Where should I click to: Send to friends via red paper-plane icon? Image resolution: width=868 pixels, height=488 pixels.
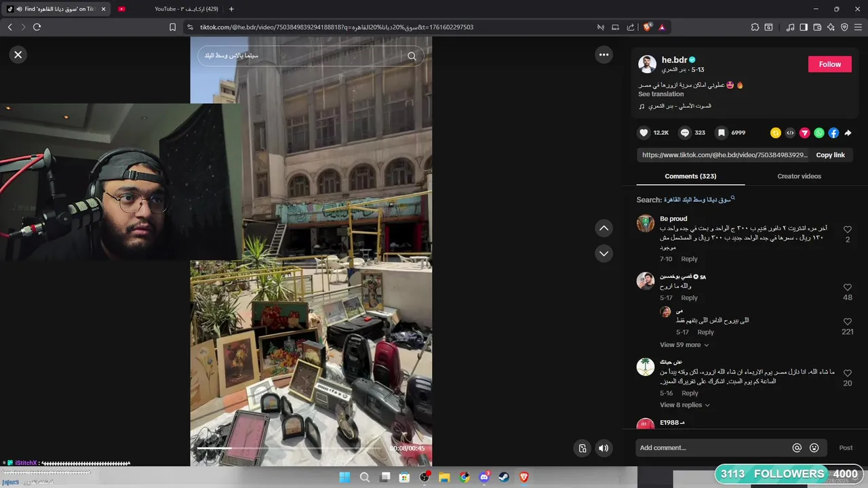(804, 133)
